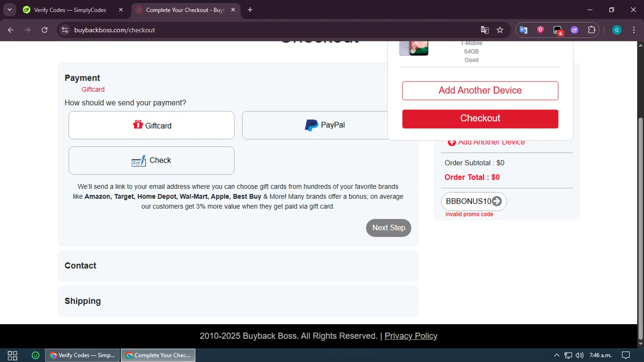This screenshot has height=362, width=644.
Task: Expand the Shipping section
Action: click(x=238, y=301)
